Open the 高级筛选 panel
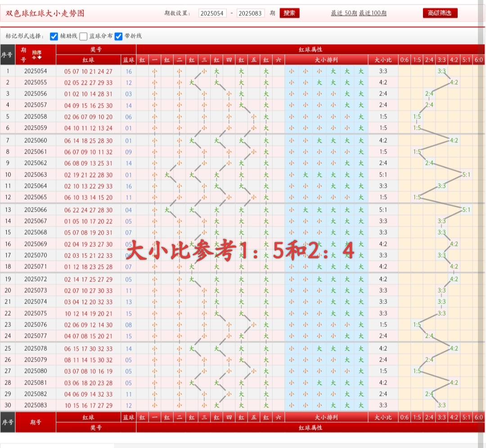Image resolution: width=486 pixels, height=448 pixels. 440,13
